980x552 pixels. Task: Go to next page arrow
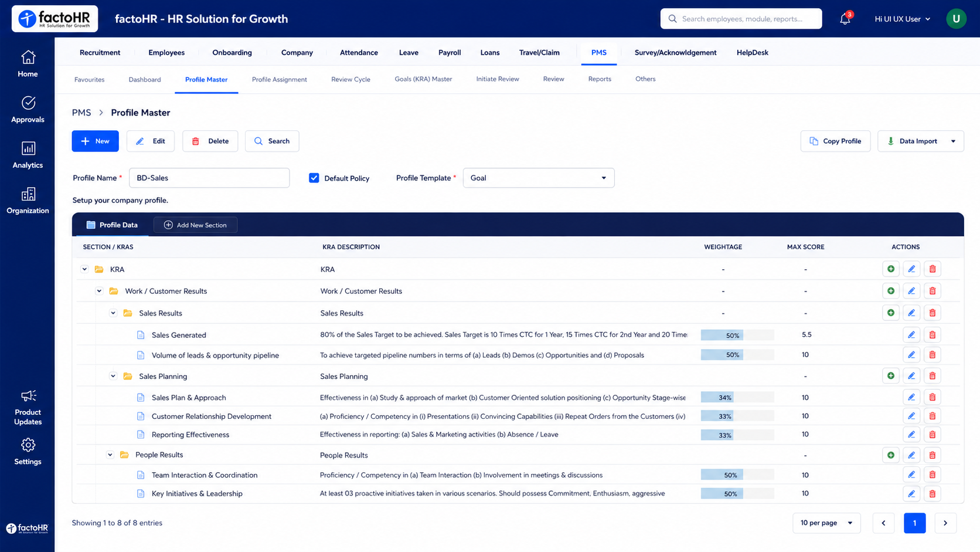(x=945, y=523)
